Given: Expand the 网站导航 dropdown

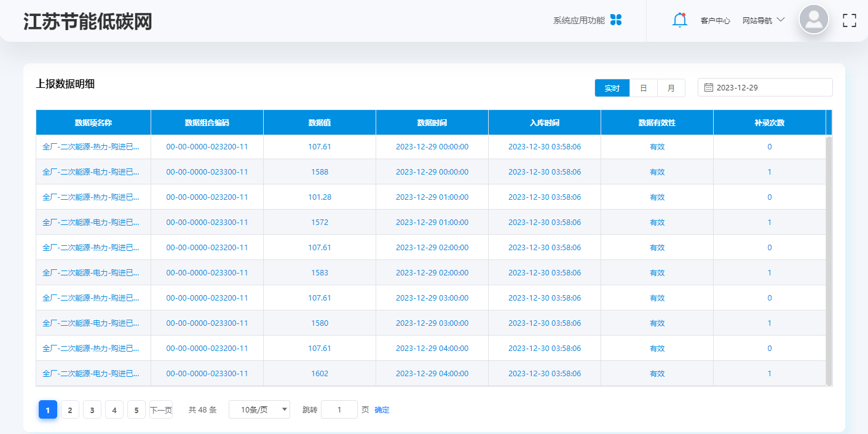Looking at the screenshot, I should (764, 20).
